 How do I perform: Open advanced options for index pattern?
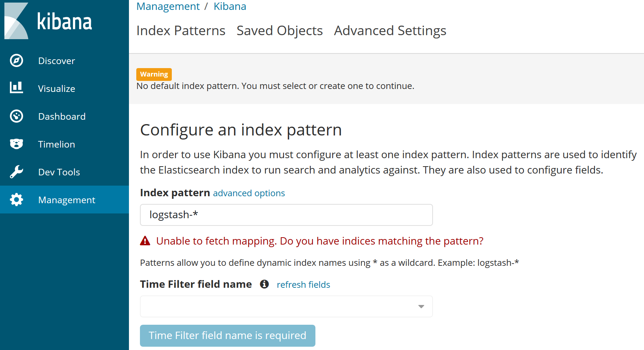(x=249, y=193)
